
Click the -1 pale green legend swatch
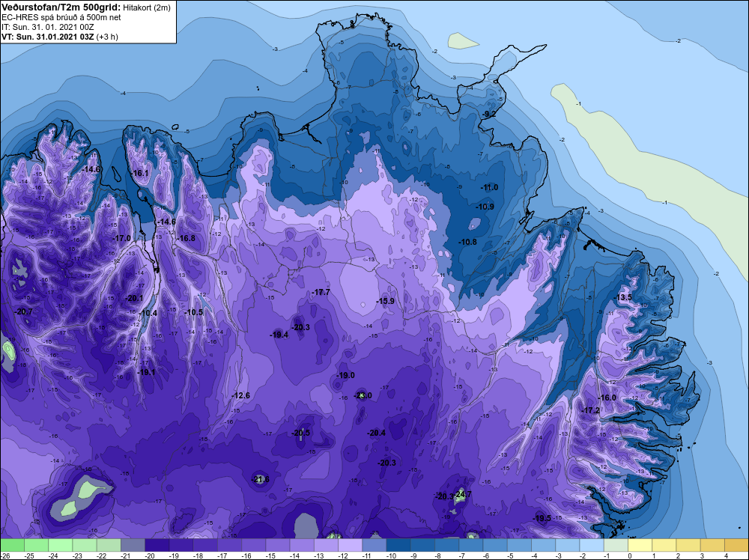616,545
